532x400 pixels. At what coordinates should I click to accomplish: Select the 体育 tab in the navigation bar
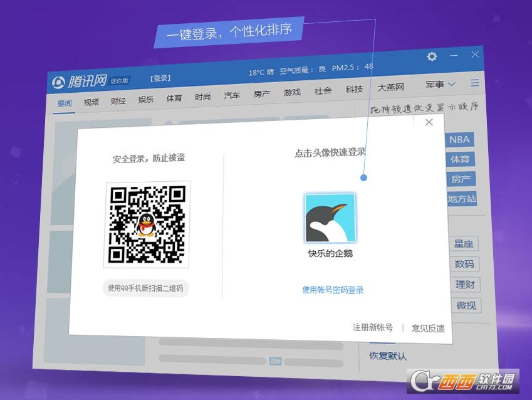(174, 98)
